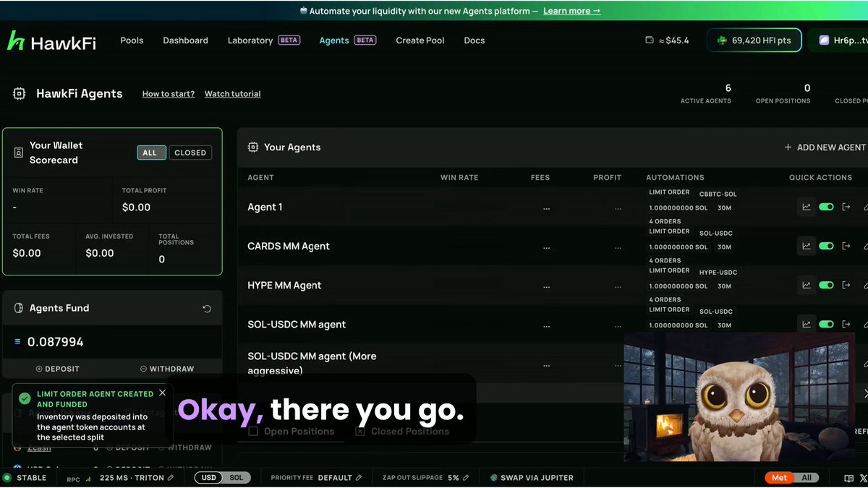This screenshot has width=868, height=488.
Task: Disable the HYPE MM Agent switch
Action: click(x=826, y=285)
